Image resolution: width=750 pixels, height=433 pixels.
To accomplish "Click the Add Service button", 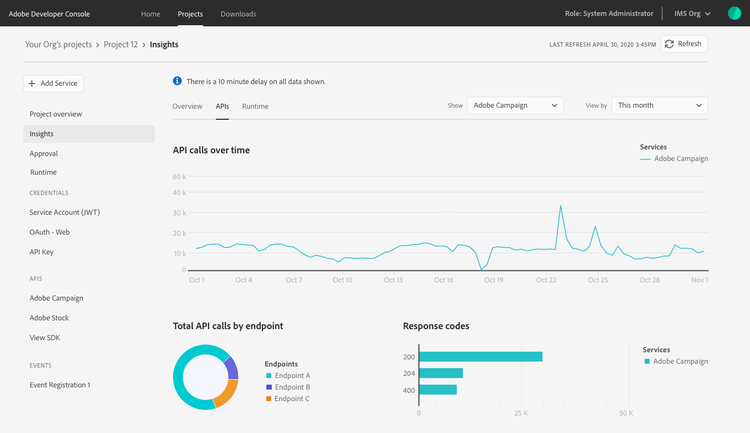I will tap(53, 83).
